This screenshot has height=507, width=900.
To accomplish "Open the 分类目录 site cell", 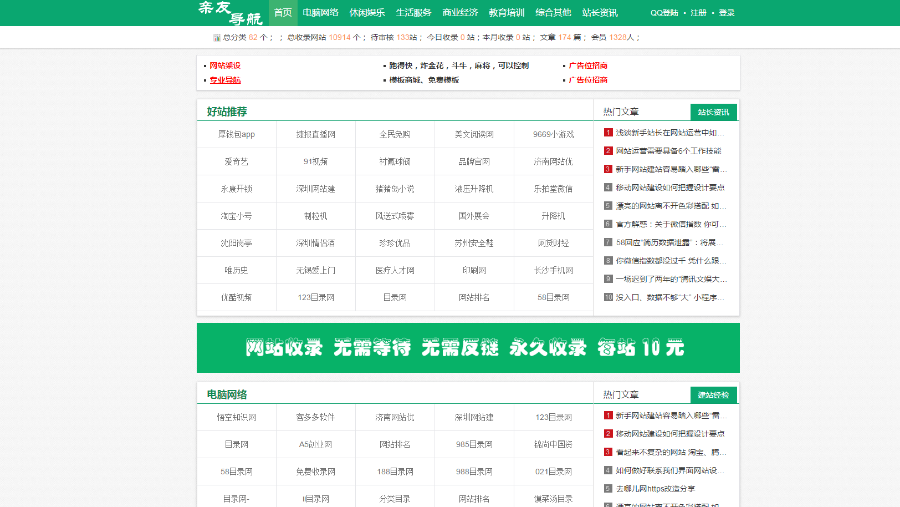I will pyautogui.click(x=395, y=499).
